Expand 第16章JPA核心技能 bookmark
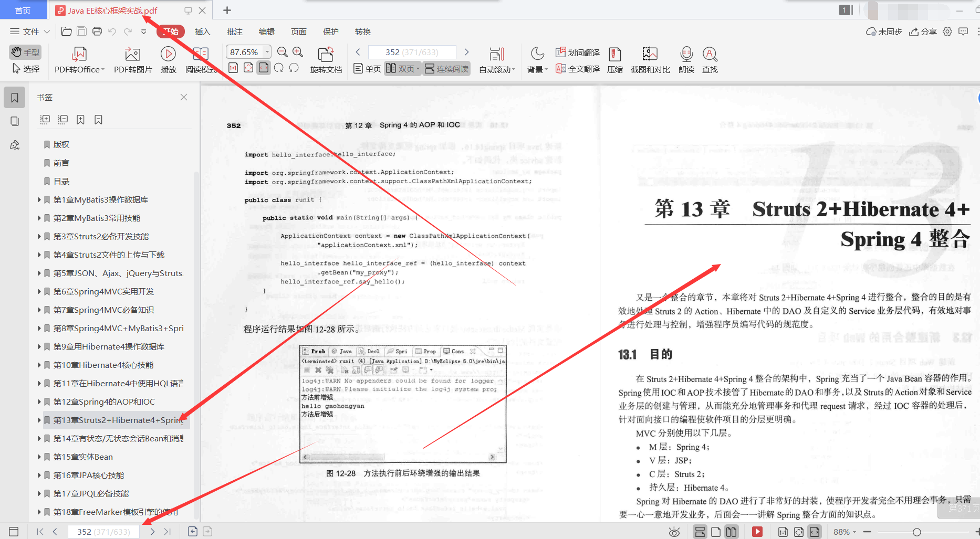980x539 pixels. (39, 475)
